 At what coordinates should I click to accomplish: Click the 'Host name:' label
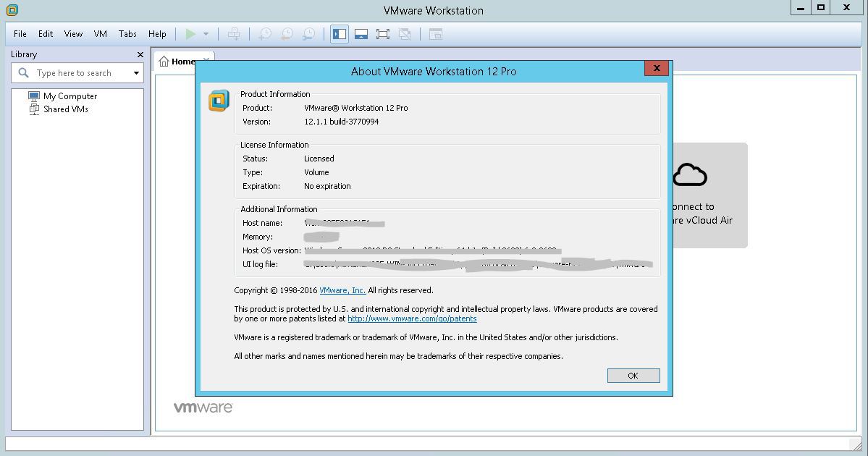point(262,223)
